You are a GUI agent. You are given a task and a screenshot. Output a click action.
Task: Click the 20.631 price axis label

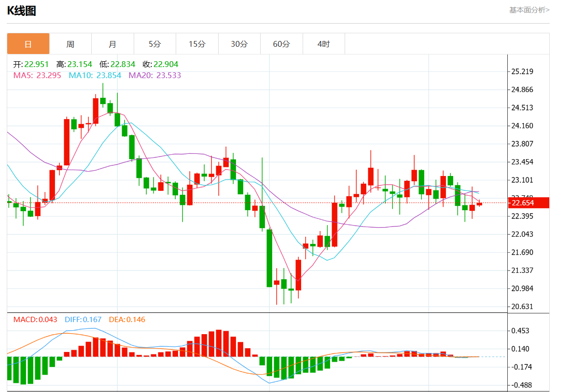(x=522, y=307)
